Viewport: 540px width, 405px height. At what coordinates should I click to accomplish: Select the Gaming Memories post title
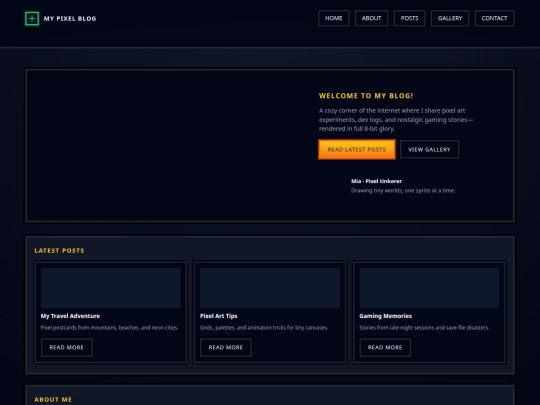(x=385, y=316)
